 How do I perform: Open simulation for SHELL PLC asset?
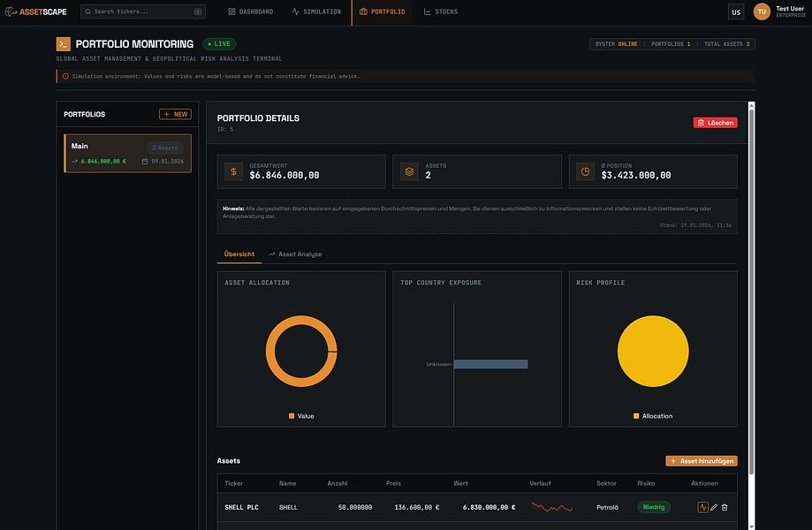pos(702,507)
